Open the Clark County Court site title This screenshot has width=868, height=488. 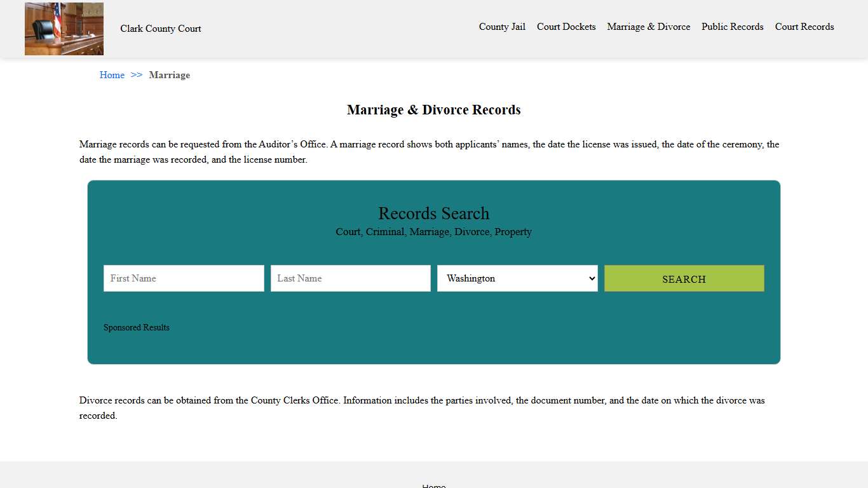[161, 29]
